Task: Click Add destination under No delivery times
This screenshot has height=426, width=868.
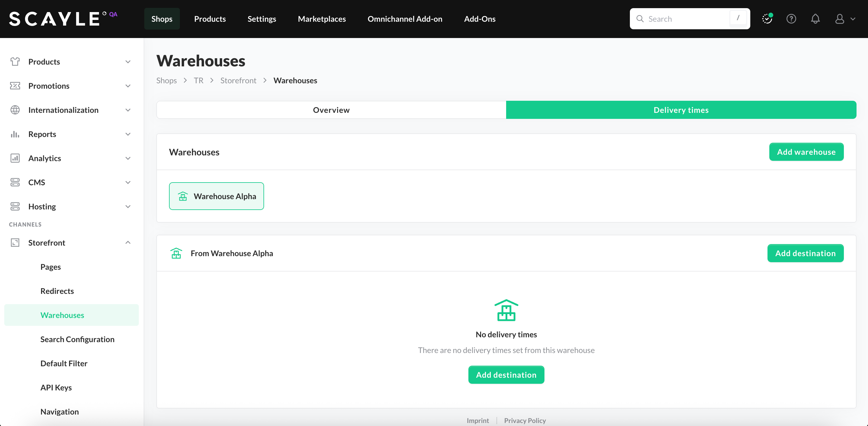Action: pos(506,374)
